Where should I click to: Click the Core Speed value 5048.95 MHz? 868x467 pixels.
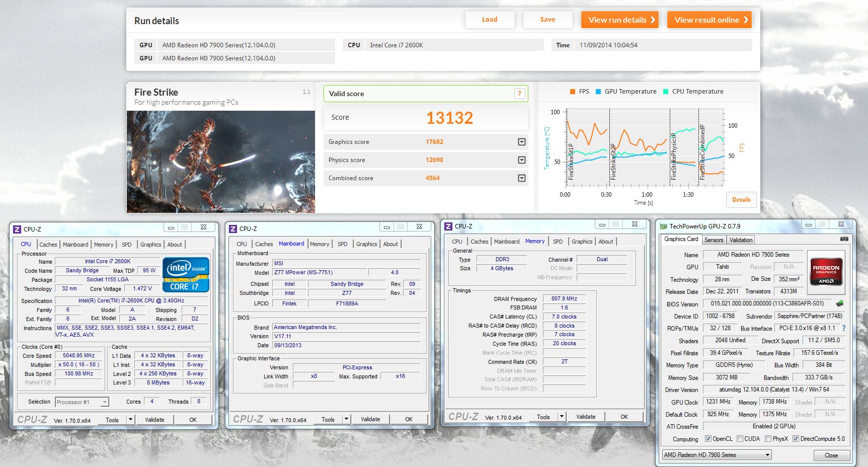pyautogui.click(x=79, y=356)
